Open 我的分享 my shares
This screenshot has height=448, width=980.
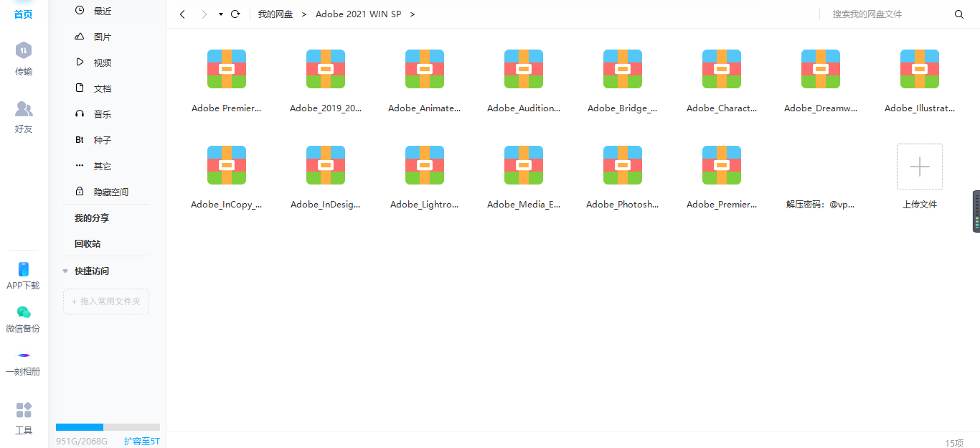[92, 218]
